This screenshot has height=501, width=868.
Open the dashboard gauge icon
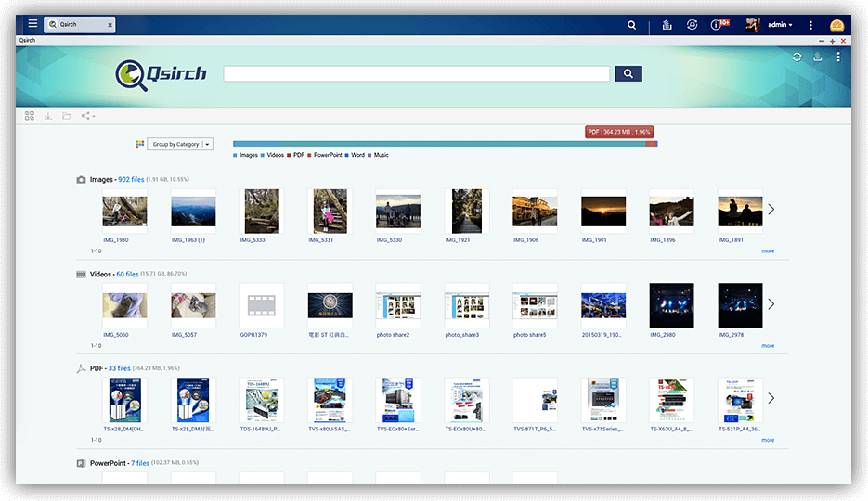(x=836, y=25)
